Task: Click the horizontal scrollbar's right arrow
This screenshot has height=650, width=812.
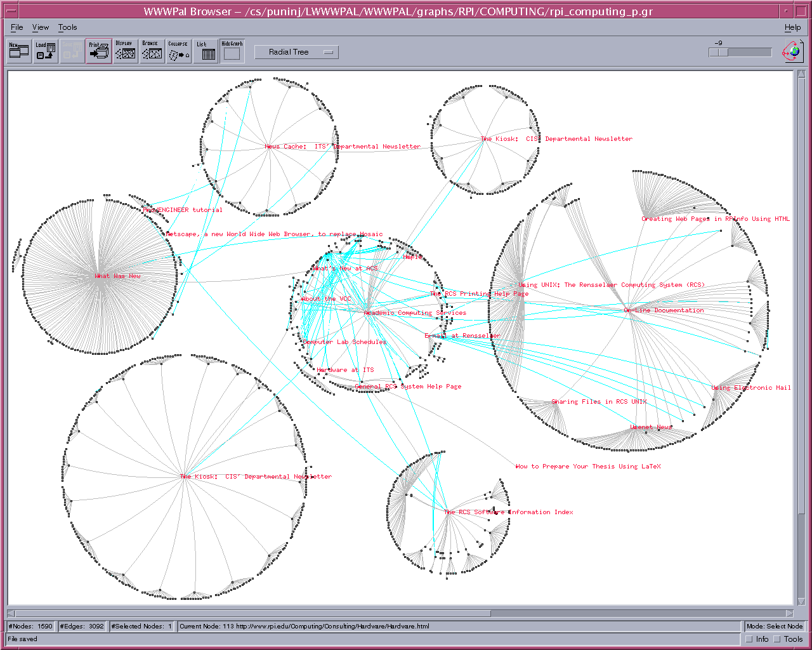Action: 790,613
